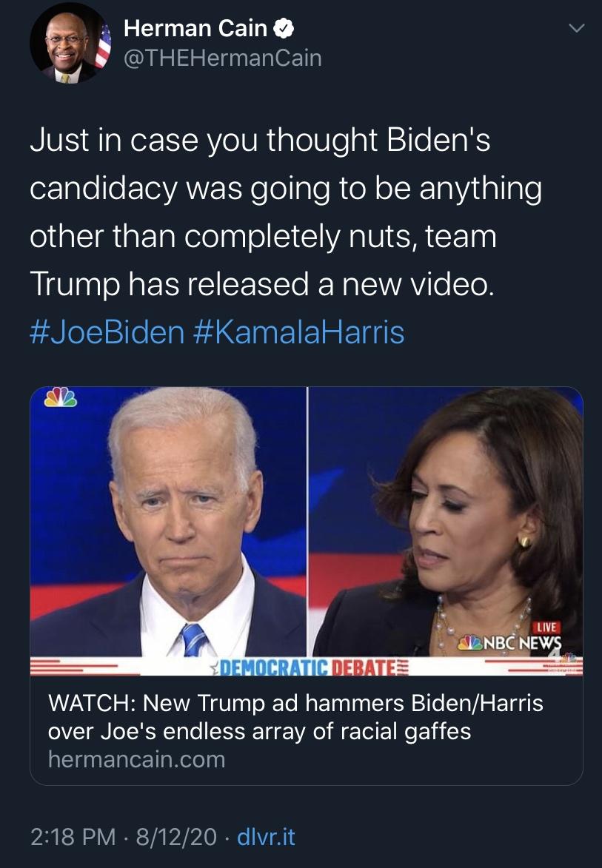The image size is (602, 868).
Task: Open the #JoeBiden hashtag
Action: click(107, 331)
